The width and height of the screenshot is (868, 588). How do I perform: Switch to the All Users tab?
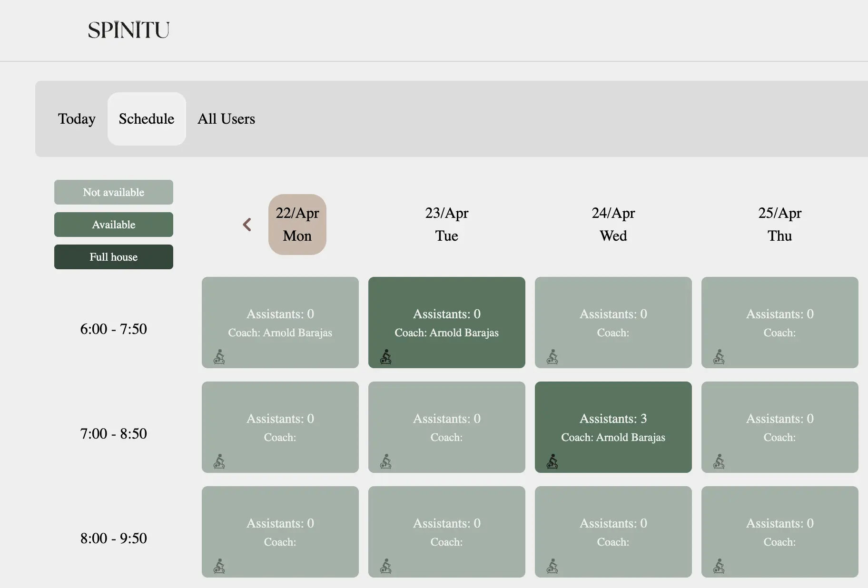point(227,119)
